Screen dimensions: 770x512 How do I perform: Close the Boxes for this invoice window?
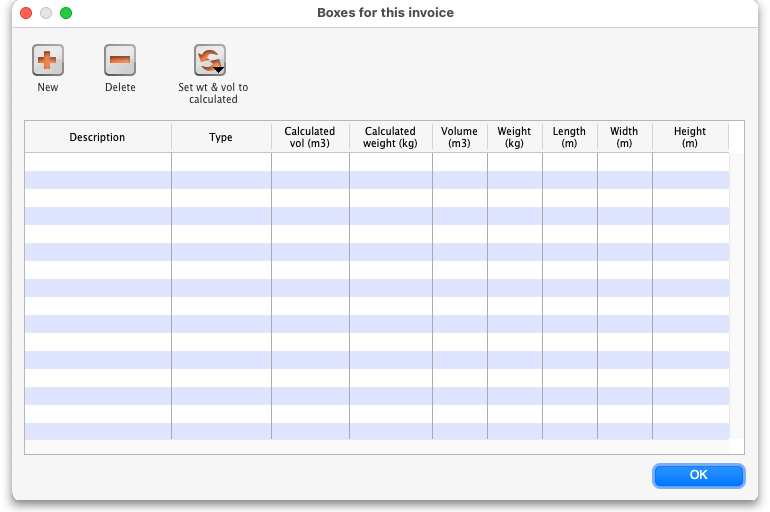[x=26, y=13]
